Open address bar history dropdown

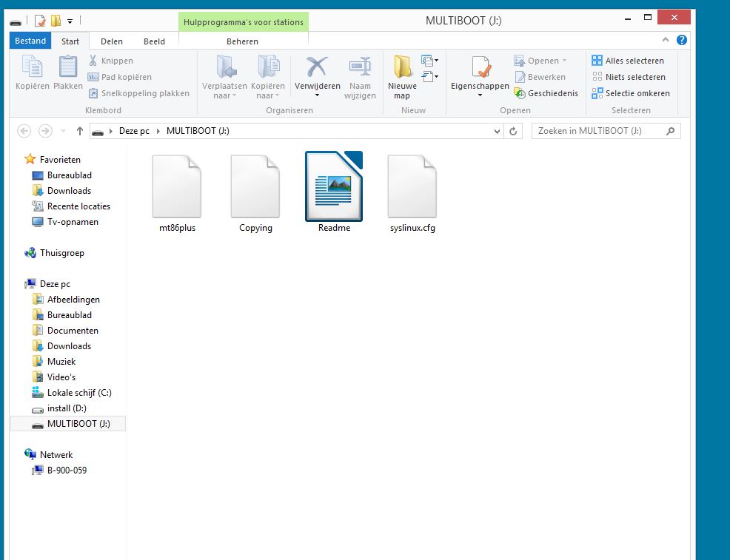(497, 131)
